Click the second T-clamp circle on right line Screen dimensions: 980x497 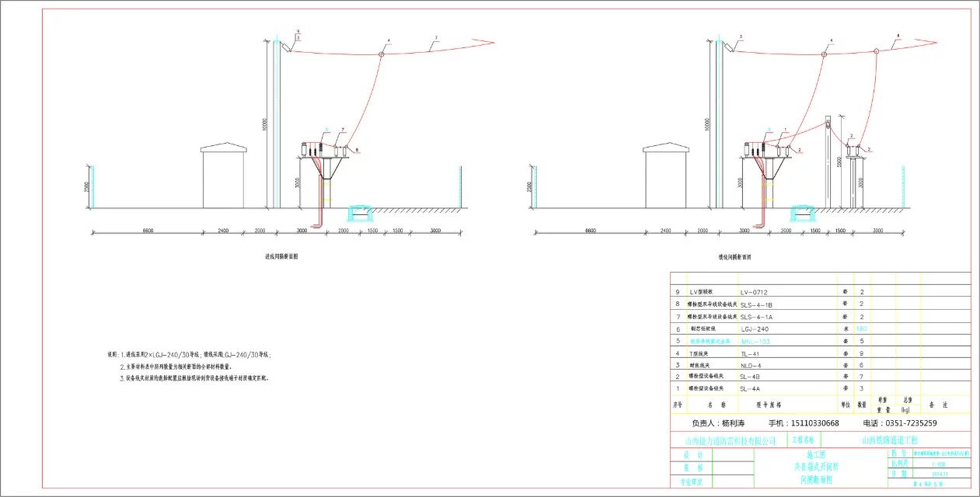[874, 52]
